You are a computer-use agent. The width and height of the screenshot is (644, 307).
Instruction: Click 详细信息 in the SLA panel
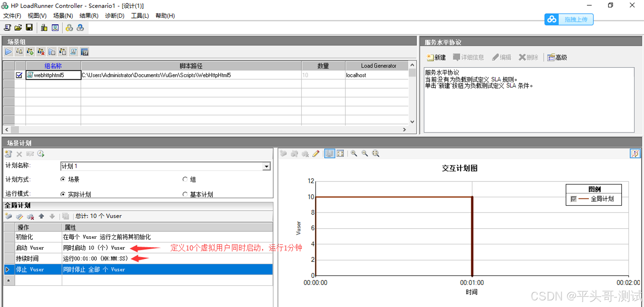[x=468, y=58]
